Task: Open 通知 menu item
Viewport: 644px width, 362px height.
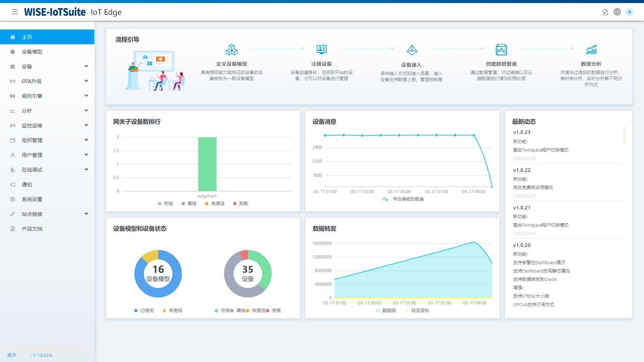Action: pyautogui.click(x=47, y=184)
